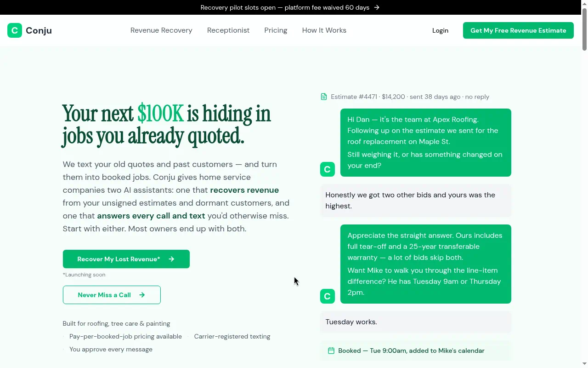Click the 25-year transferable warranty message
The image size is (588, 368).
pyautogui.click(x=426, y=264)
